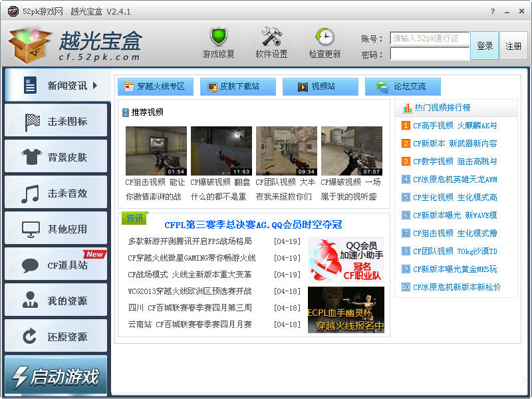Viewport: 532px width, 399px height.
Task: Open the 视频站 tab button
Action: [x=321, y=86]
